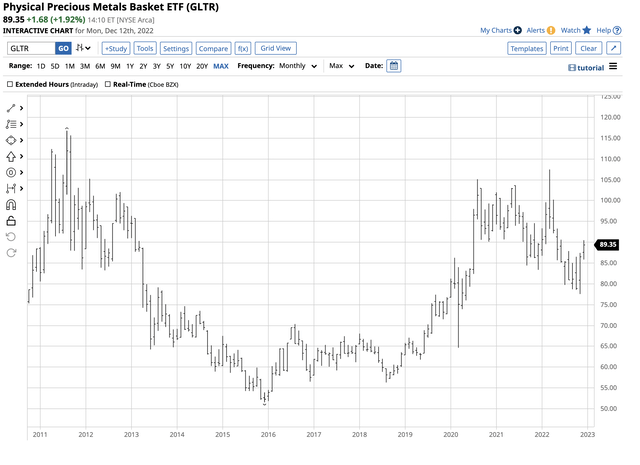Open the Tools button
The width and height of the screenshot is (640, 465).
[x=145, y=48]
